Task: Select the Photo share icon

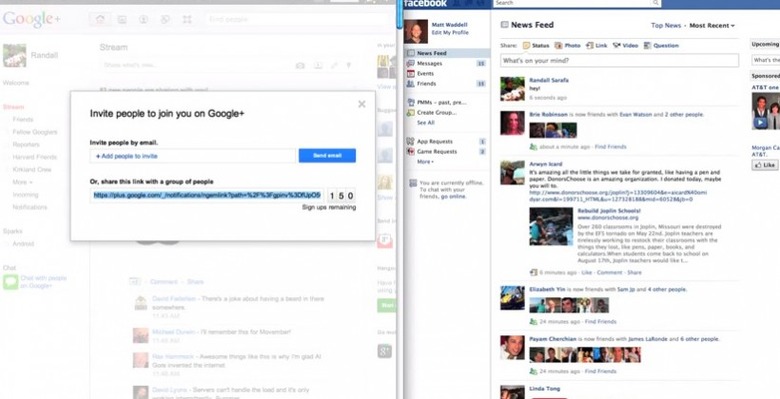Action: click(x=559, y=45)
